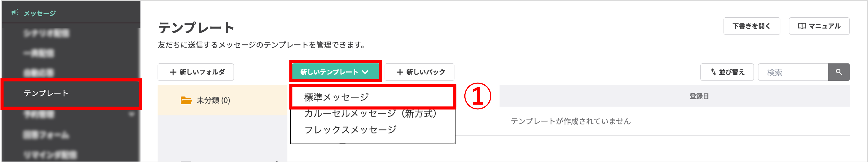Click the plus icon on 新しいフォルダ button

(x=173, y=72)
